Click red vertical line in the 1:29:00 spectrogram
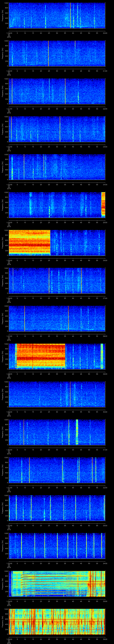 coord(70,394)
